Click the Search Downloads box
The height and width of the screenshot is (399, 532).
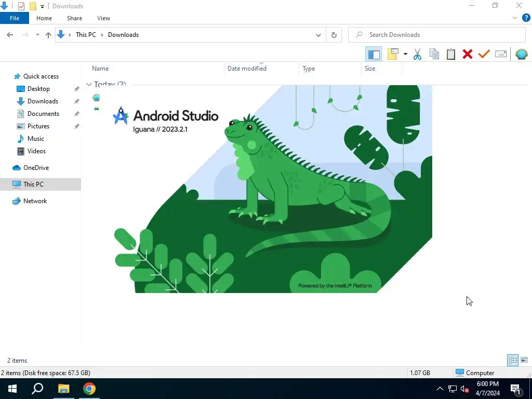pyautogui.click(x=437, y=35)
